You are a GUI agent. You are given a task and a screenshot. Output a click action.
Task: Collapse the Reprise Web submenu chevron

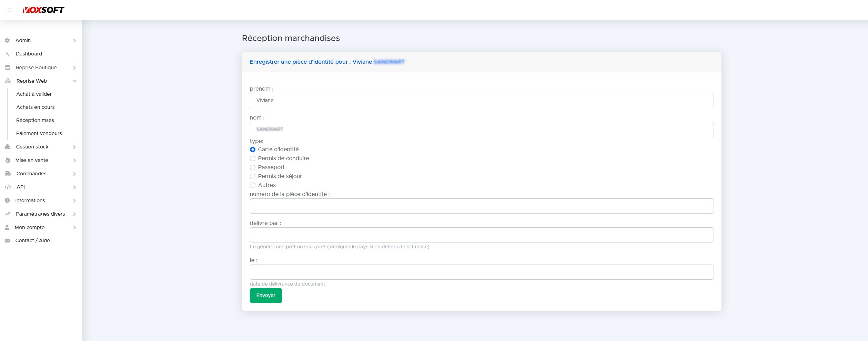[x=74, y=81]
